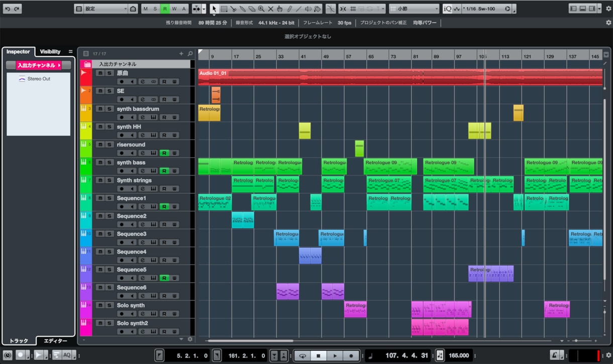
Task: Toggle the transport cycle loop button
Action: 302,355
